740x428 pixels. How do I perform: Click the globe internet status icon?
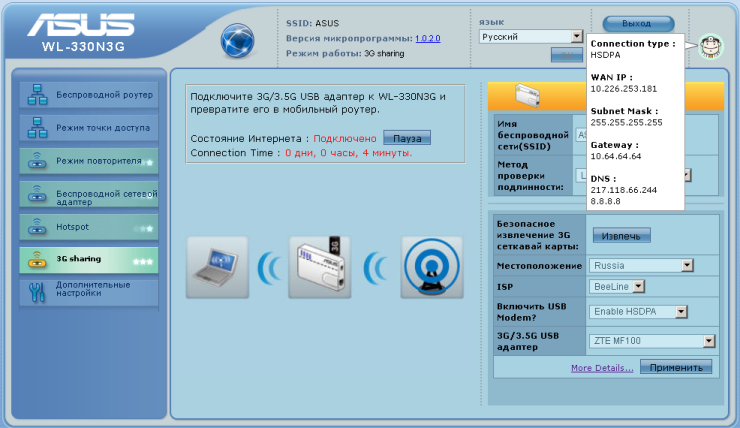click(237, 41)
